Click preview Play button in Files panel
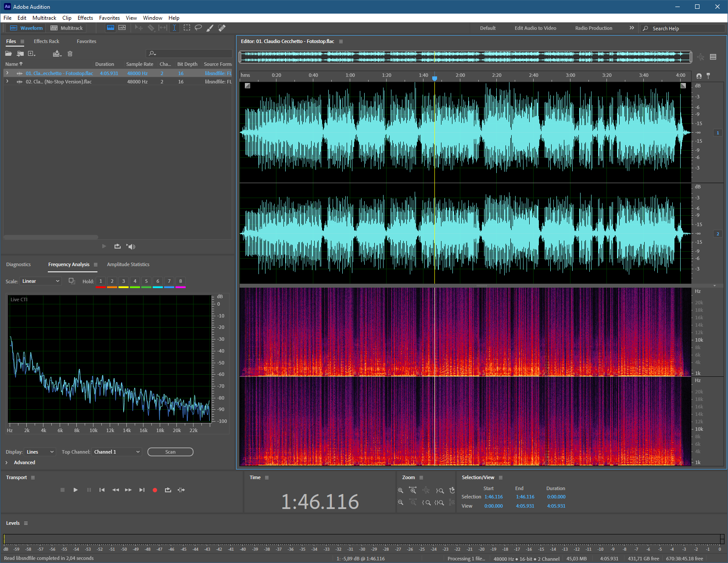The image size is (728, 563). (104, 246)
